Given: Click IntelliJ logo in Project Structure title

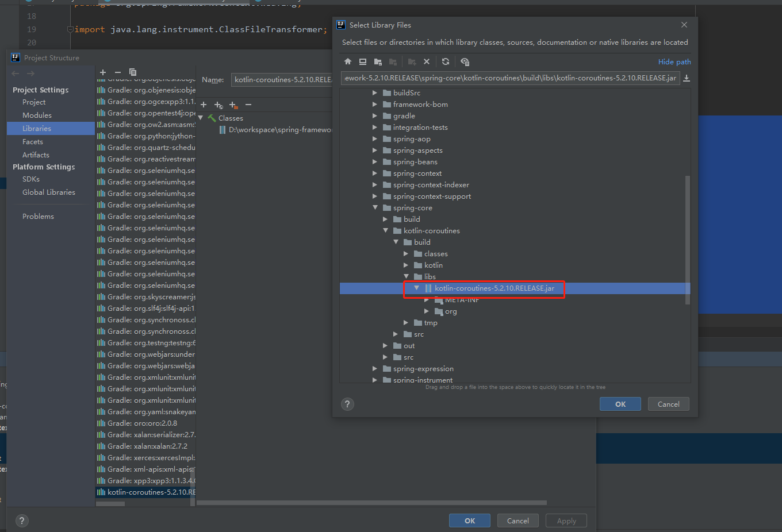Looking at the screenshot, I should 16,57.
